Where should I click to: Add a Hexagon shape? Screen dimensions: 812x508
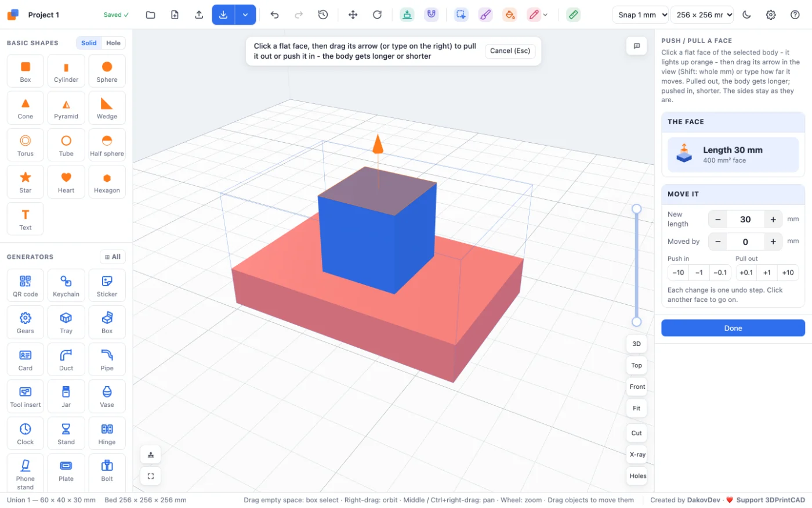[107, 182]
